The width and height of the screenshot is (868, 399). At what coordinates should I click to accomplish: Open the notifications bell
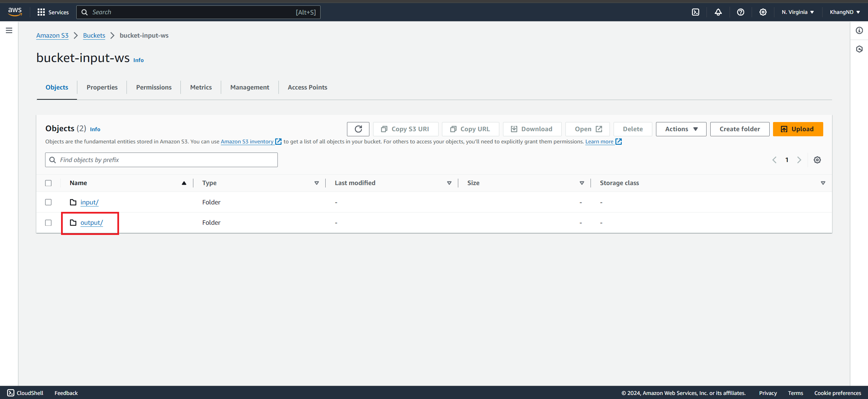tap(718, 12)
